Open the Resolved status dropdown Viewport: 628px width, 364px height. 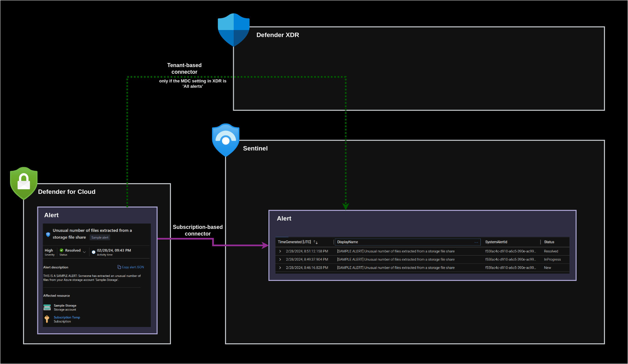84,252
